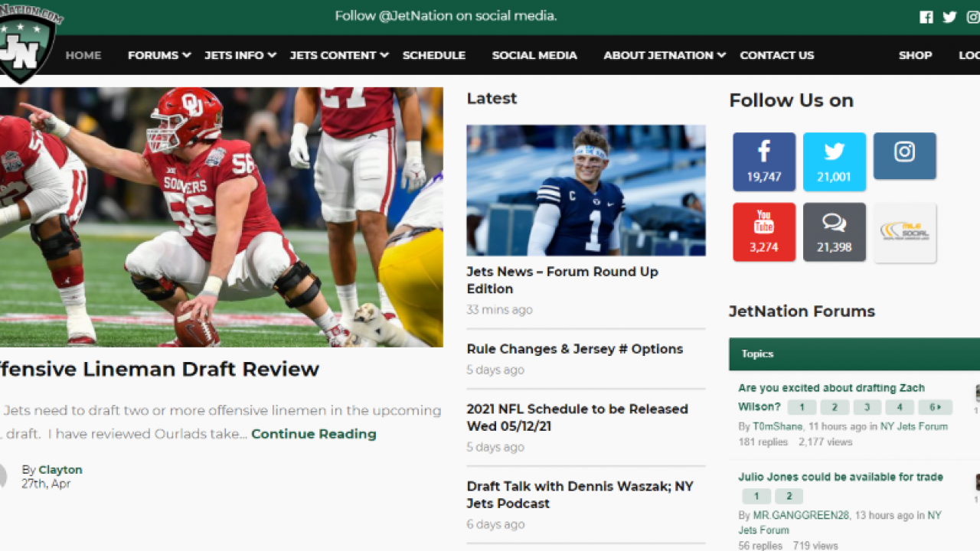Click the YouTube tile showing 3,274
The height and width of the screenshot is (551, 980).
coord(763,232)
